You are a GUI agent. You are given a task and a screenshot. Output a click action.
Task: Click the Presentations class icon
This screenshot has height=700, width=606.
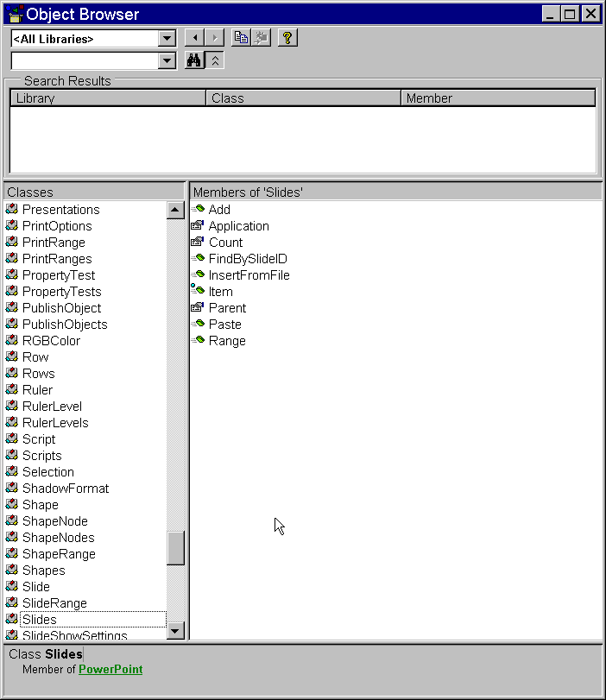(12, 209)
